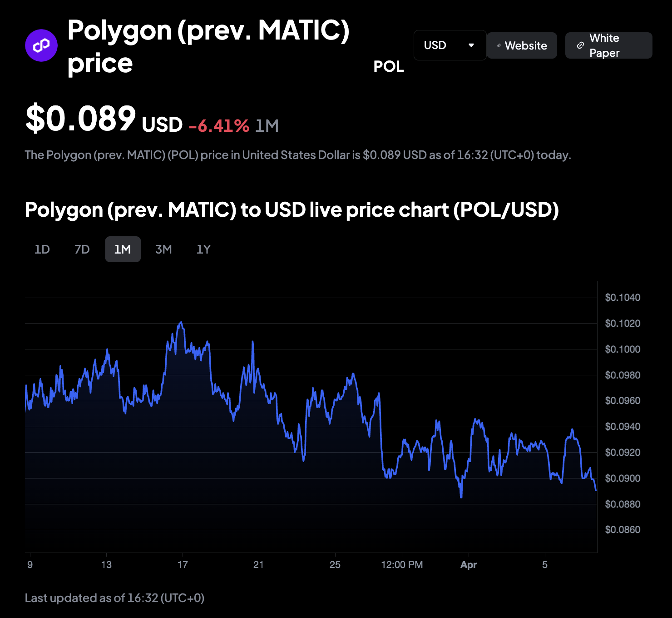Click the $0.0960 y-axis price label

[623, 401]
